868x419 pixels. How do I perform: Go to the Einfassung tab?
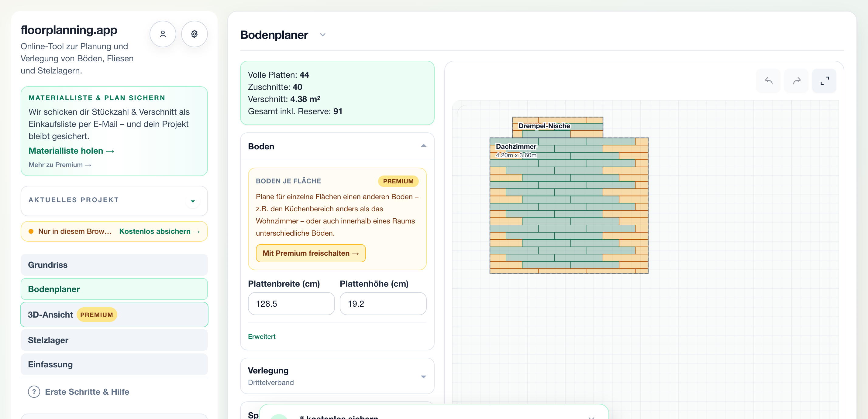point(114,364)
